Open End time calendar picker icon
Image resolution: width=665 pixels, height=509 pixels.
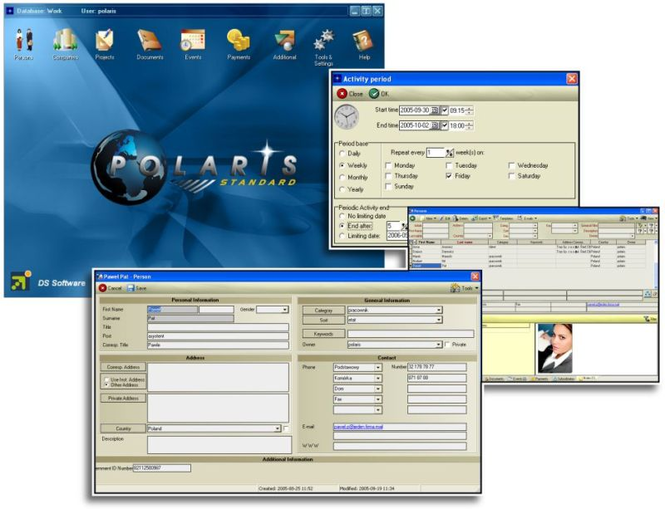click(x=435, y=126)
